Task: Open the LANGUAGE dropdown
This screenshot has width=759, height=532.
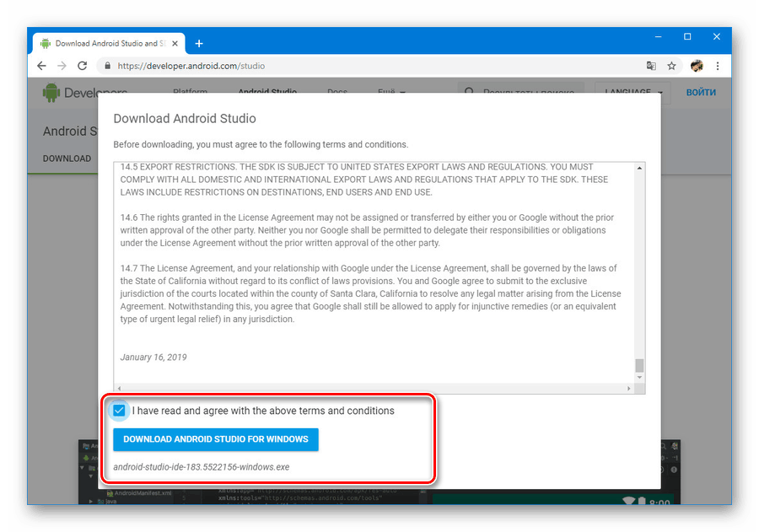Action: tap(633, 93)
